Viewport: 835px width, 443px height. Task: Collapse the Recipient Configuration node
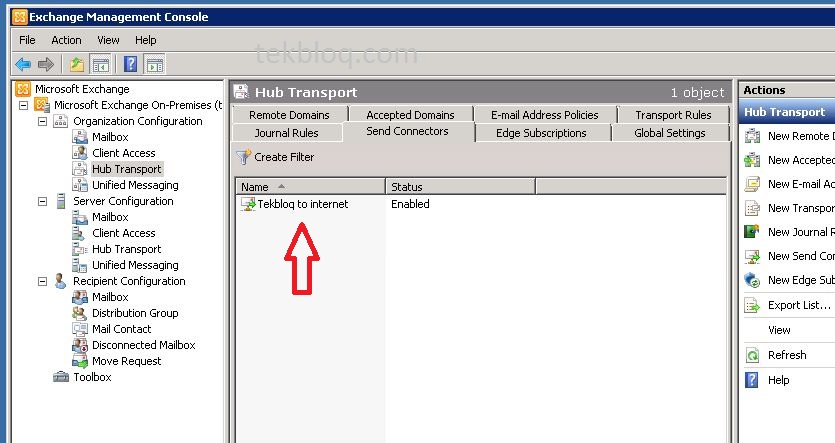[x=43, y=281]
